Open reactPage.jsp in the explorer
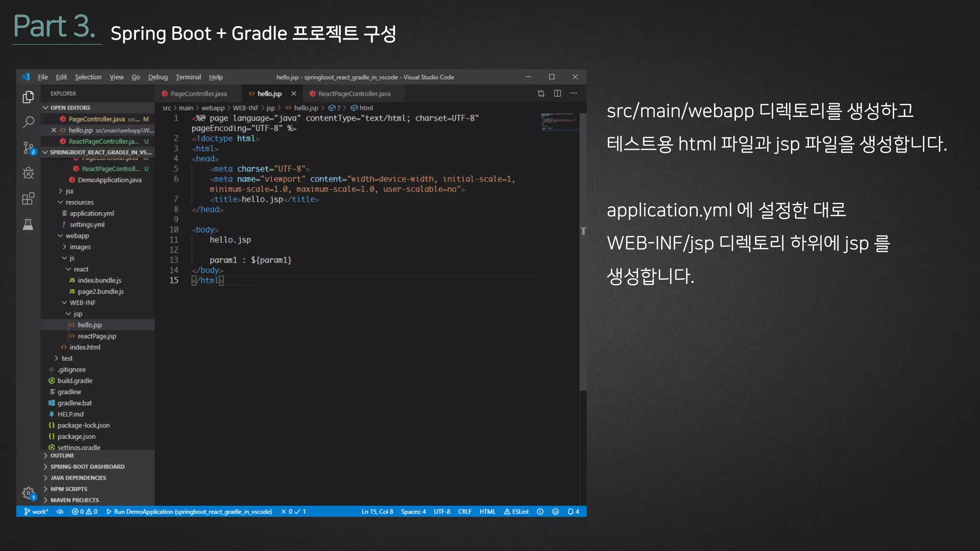Image resolution: width=980 pixels, height=551 pixels. [97, 336]
